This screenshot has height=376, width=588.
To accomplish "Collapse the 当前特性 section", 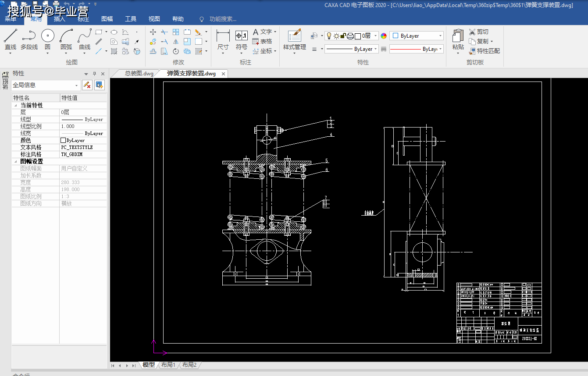I will [x=16, y=106].
